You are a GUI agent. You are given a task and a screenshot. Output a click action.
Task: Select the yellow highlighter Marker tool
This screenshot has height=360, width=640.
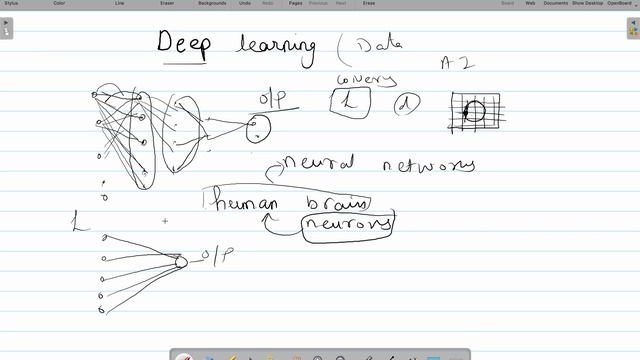pos(233,357)
